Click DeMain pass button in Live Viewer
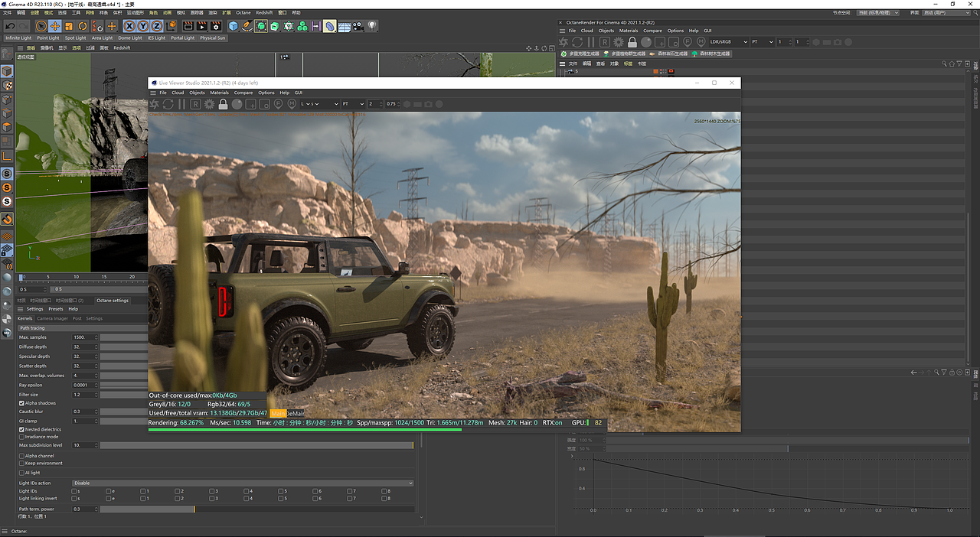Screen dimensions: 980x537 tap(296, 413)
